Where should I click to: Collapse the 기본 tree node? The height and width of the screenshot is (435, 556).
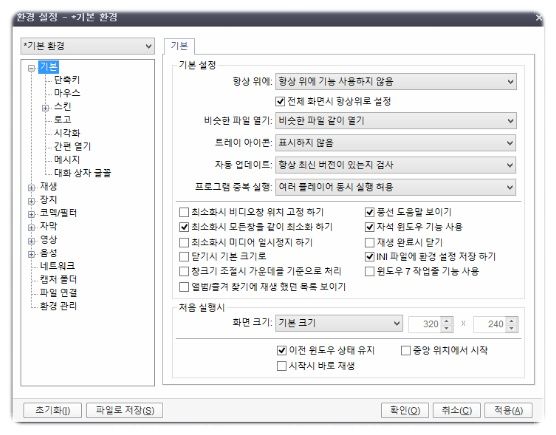32,68
